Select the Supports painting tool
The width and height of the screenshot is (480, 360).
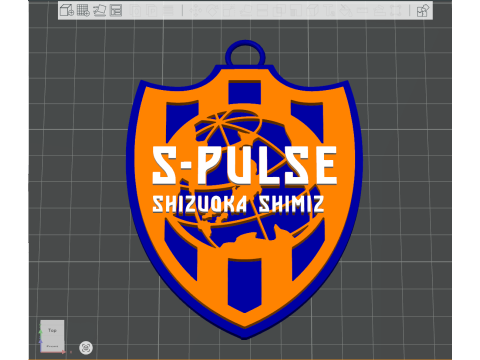[x=295, y=10]
